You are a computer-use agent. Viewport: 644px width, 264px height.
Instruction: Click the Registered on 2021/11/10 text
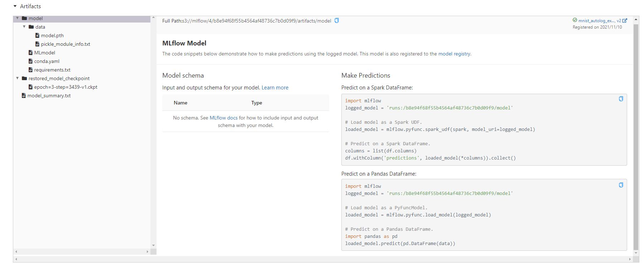pyautogui.click(x=597, y=27)
